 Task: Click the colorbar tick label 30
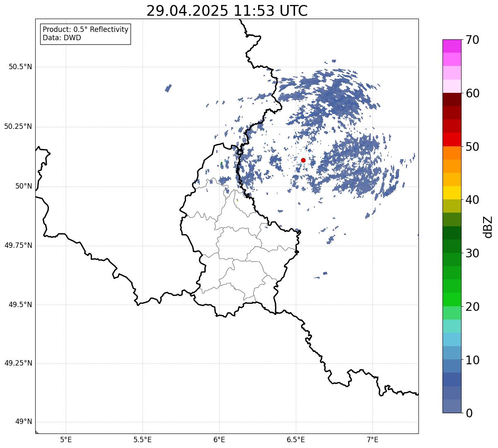pos(472,253)
